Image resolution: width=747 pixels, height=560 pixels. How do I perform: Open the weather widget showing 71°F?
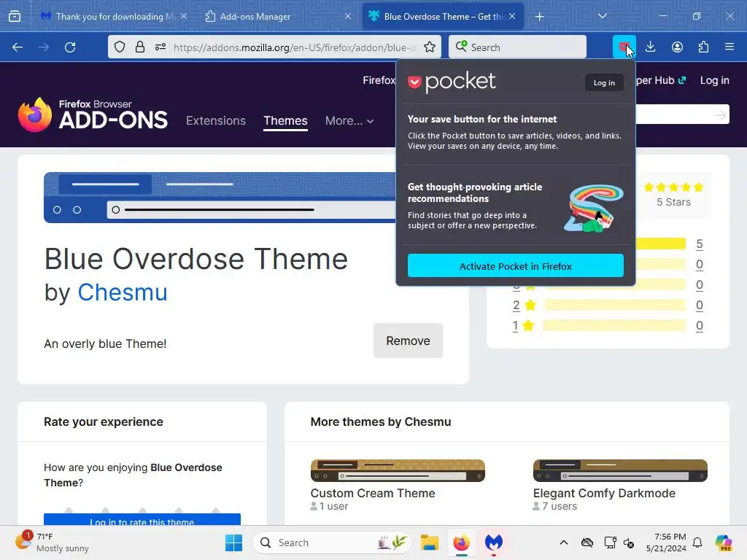click(53, 542)
